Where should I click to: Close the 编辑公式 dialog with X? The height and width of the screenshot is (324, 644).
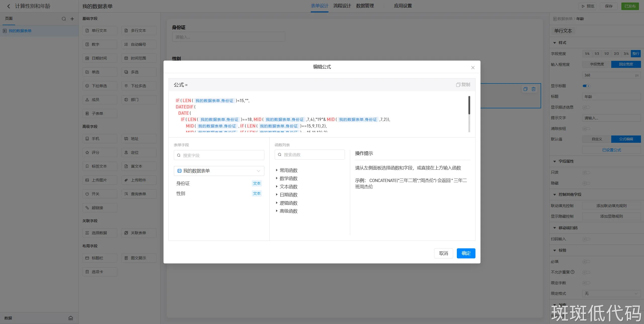coord(473,68)
